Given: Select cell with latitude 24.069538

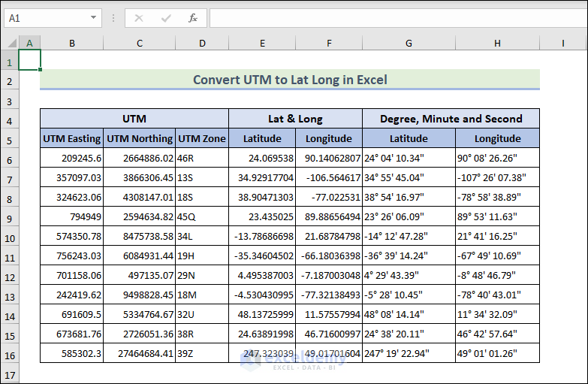Looking at the screenshot, I should [262, 159].
